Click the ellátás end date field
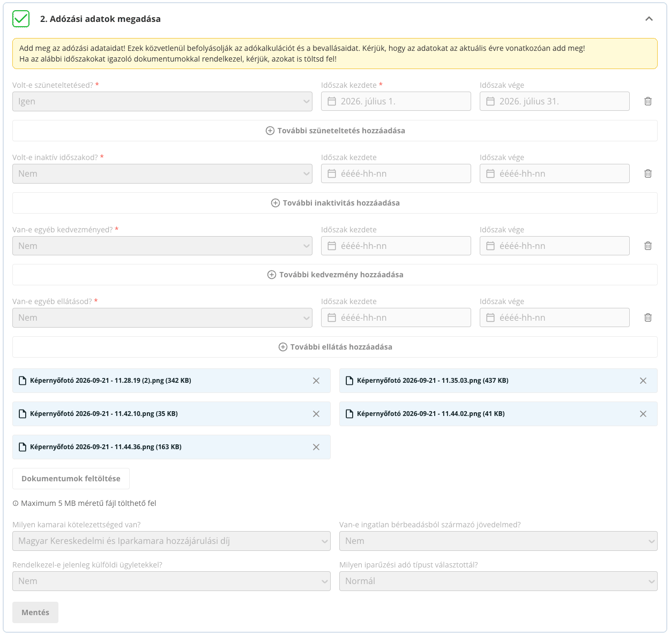This screenshot has height=636, width=670. (x=554, y=318)
